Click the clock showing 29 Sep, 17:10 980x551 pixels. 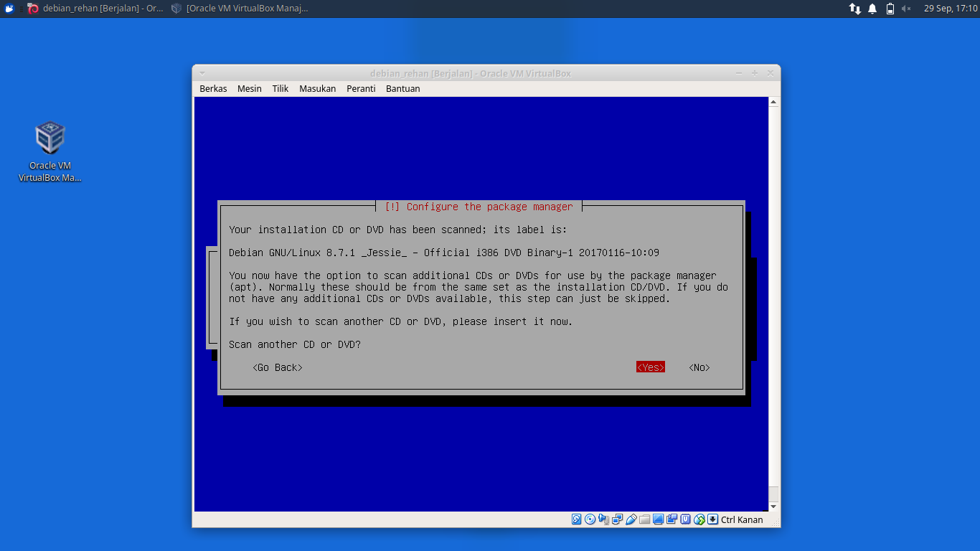coord(951,9)
